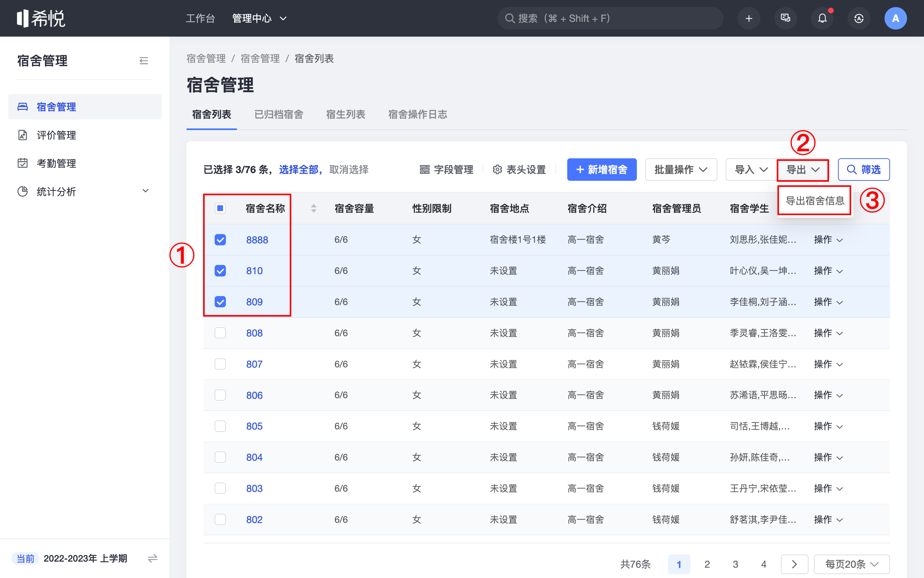The width and height of the screenshot is (924, 578).
Task: Switch to 已归档宿舍 tab
Action: point(279,114)
